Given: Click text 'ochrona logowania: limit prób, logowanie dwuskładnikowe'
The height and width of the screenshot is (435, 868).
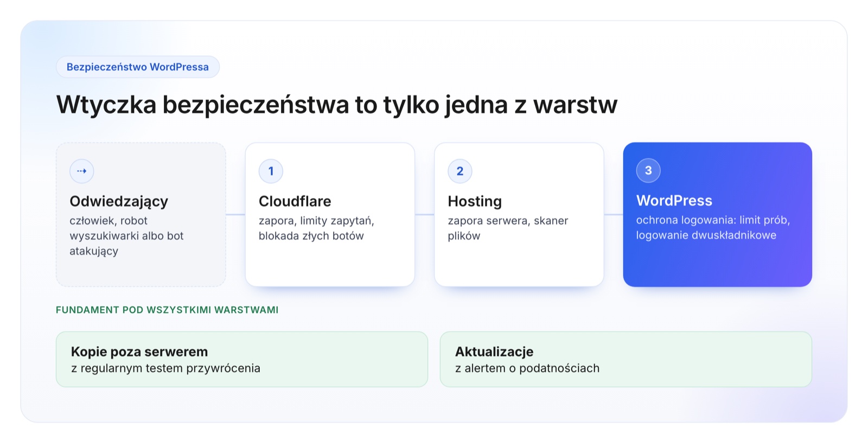Looking at the screenshot, I should (x=713, y=228).
